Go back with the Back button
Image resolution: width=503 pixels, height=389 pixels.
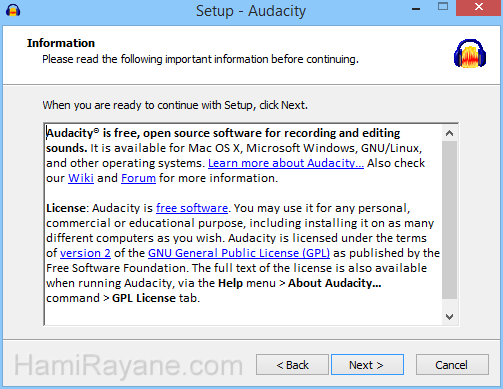tap(292, 365)
